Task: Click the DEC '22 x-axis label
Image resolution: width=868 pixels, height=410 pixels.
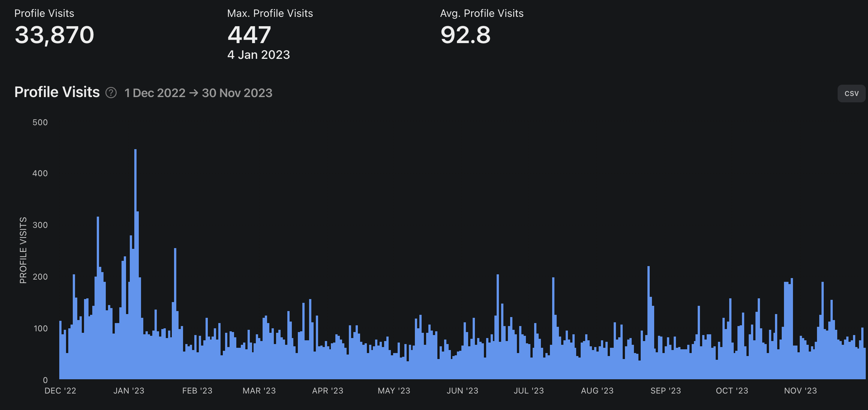Action: point(60,391)
